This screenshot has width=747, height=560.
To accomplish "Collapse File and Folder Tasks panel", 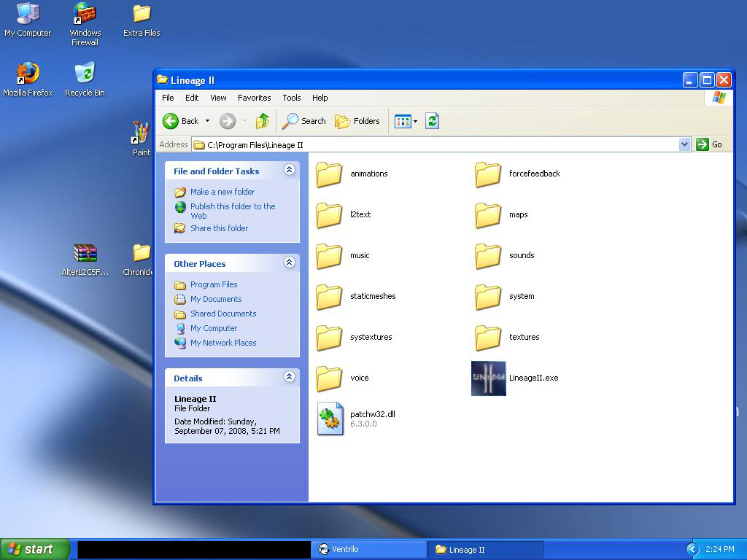I will tap(289, 169).
